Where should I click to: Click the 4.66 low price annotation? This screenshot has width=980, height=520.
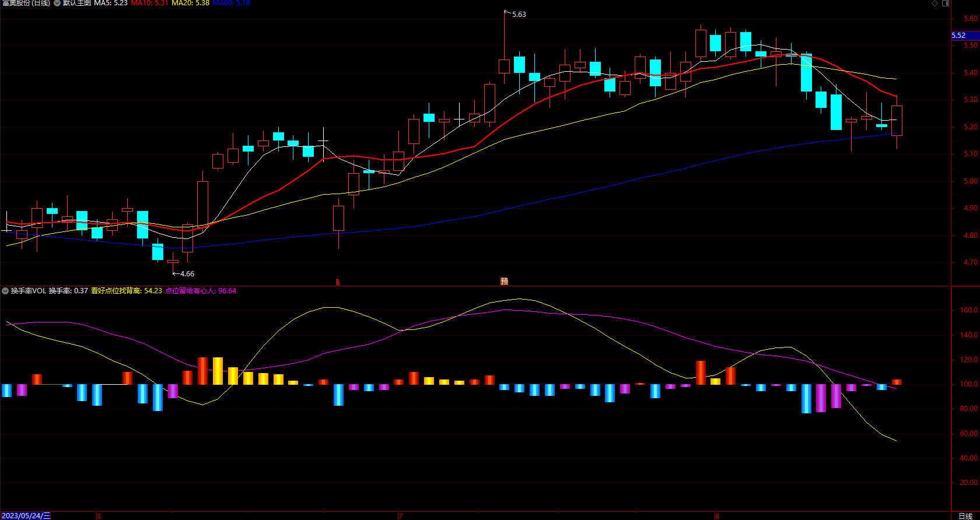point(187,274)
